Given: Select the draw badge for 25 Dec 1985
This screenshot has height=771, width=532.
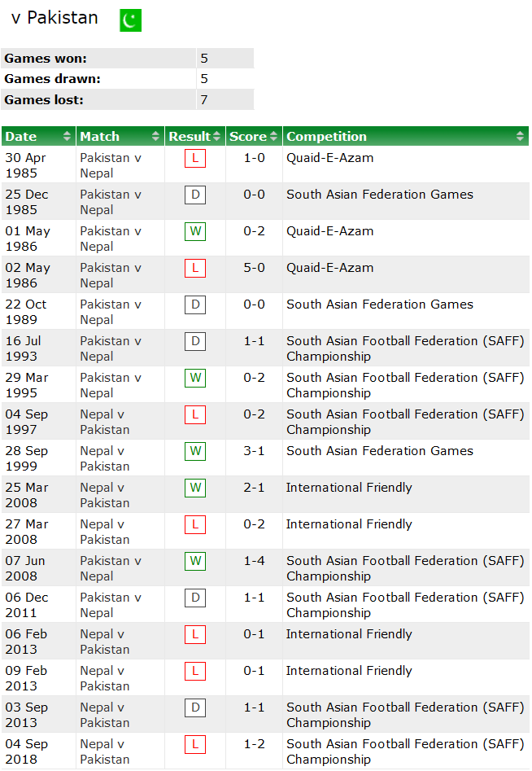Looking at the screenshot, I should pyautogui.click(x=194, y=195).
